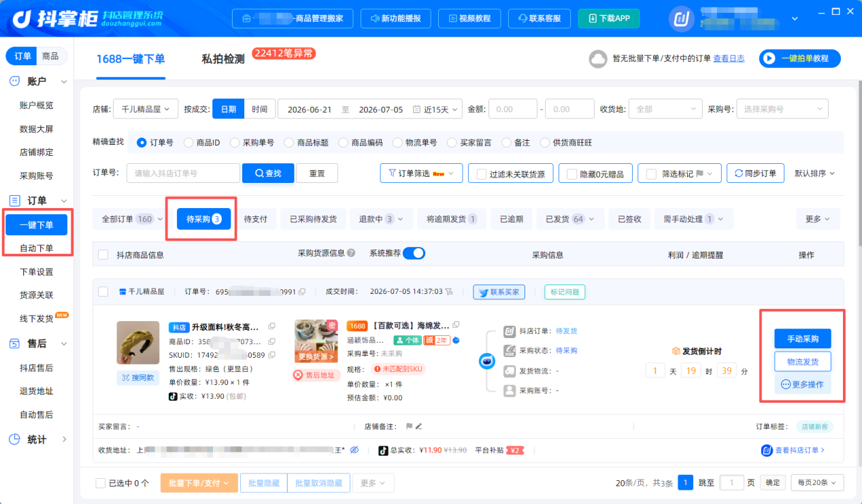Image resolution: width=862 pixels, height=504 pixels.
Task: Click the 采购状态 1688 icon
Action: (x=509, y=351)
